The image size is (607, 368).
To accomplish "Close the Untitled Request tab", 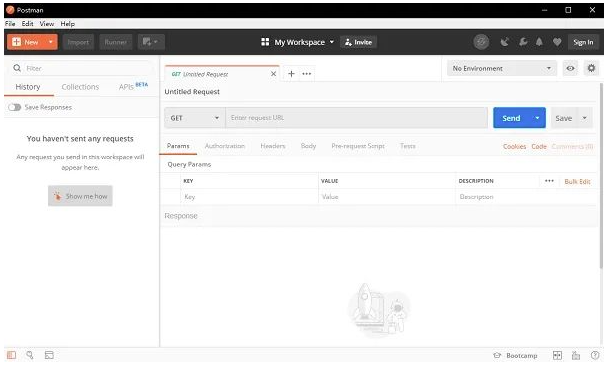I will click(273, 74).
